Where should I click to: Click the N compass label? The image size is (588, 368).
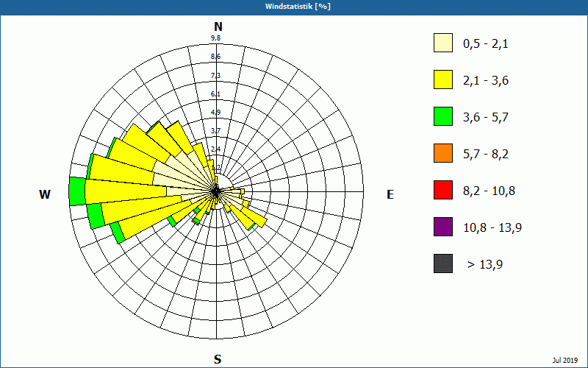point(218,26)
